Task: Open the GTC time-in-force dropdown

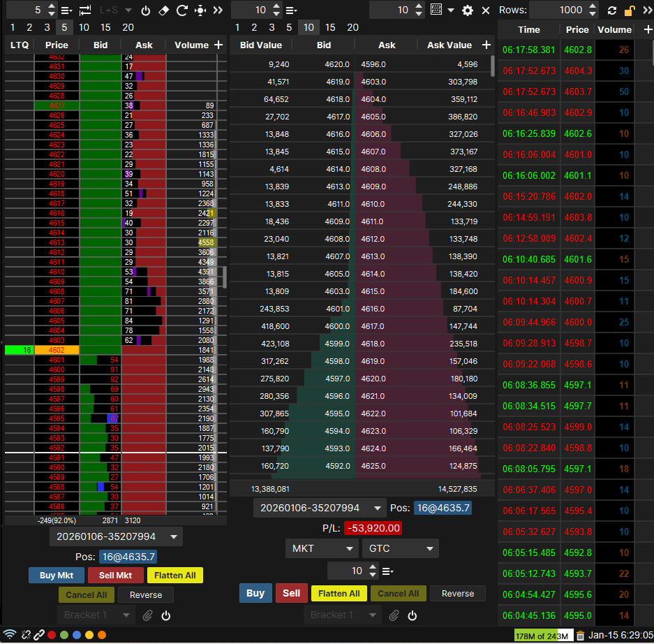Action: [x=401, y=548]
